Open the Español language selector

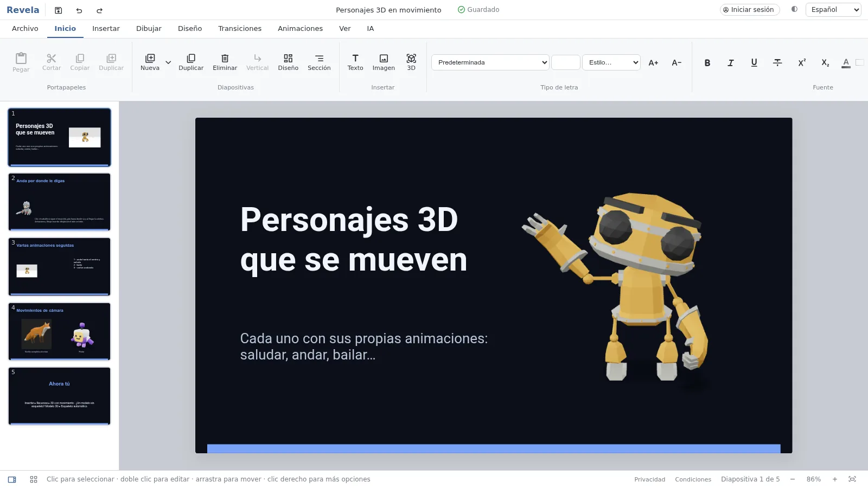833,10
